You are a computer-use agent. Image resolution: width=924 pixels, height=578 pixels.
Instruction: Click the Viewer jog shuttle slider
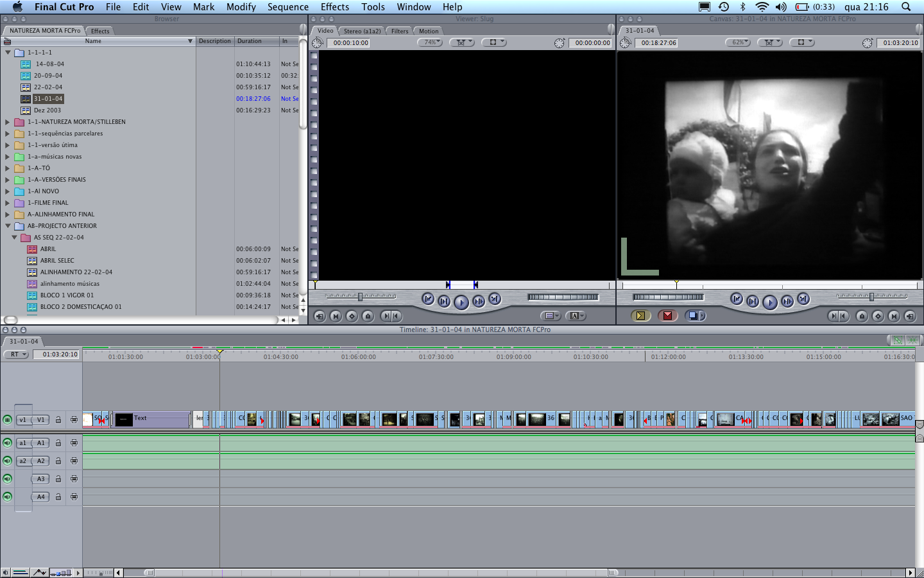(361, 296)
